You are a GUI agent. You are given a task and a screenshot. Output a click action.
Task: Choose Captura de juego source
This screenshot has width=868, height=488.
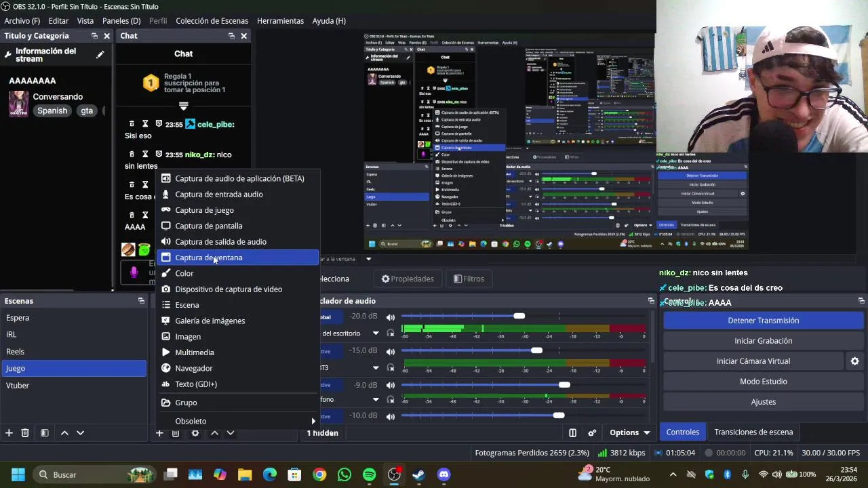[x=238, y=210]
